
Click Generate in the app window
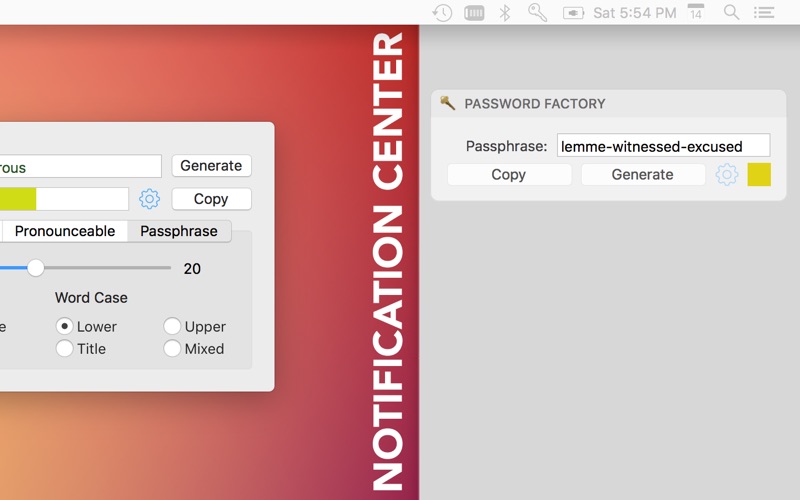[x=211, y=166]
